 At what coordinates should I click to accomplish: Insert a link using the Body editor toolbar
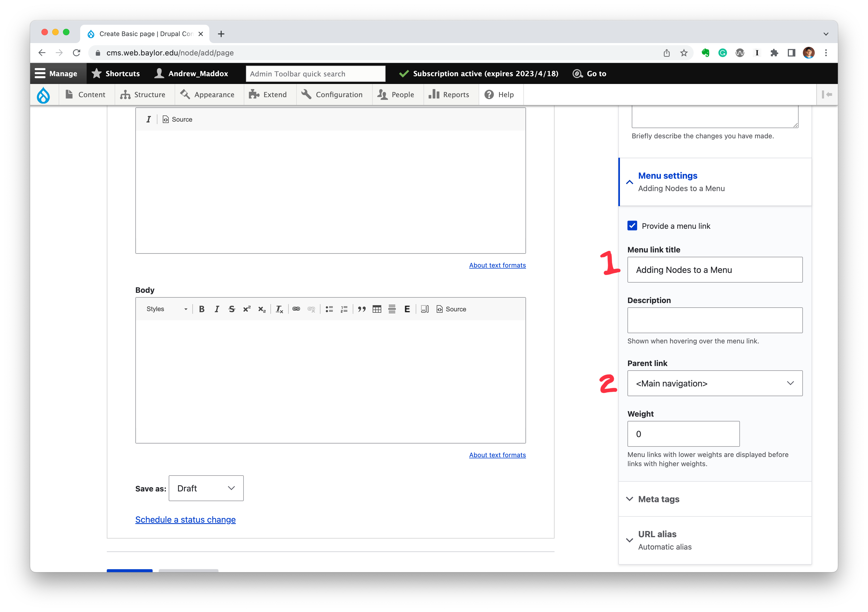[297, 309]
